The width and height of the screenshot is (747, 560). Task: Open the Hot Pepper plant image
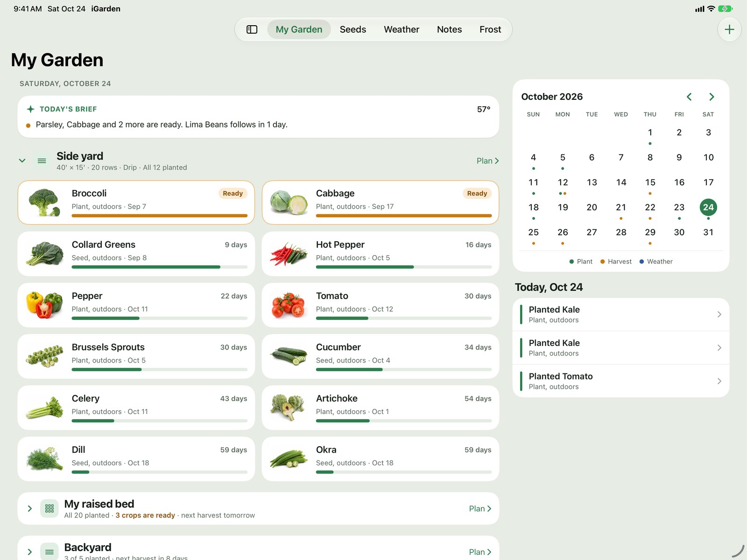tap(289, 254)
